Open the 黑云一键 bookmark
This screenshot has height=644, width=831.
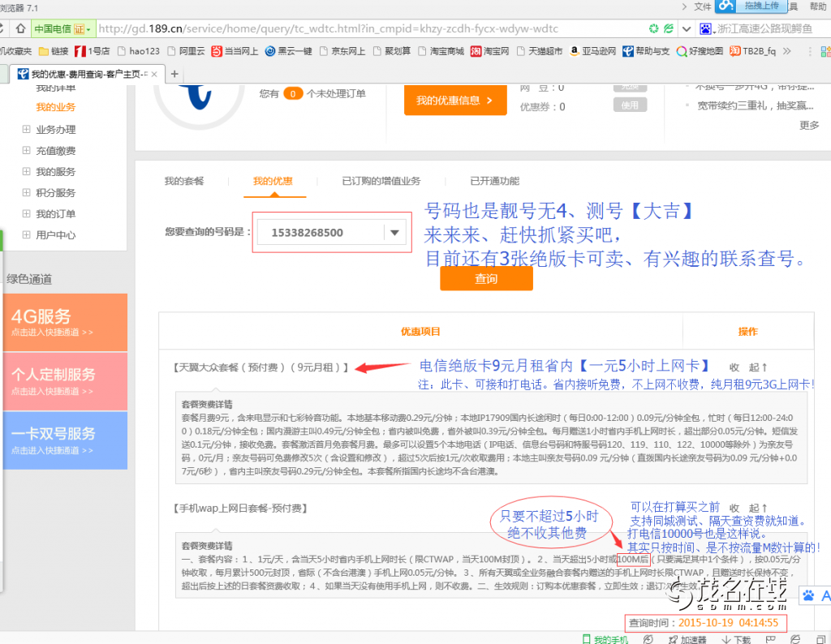(288, 51)
